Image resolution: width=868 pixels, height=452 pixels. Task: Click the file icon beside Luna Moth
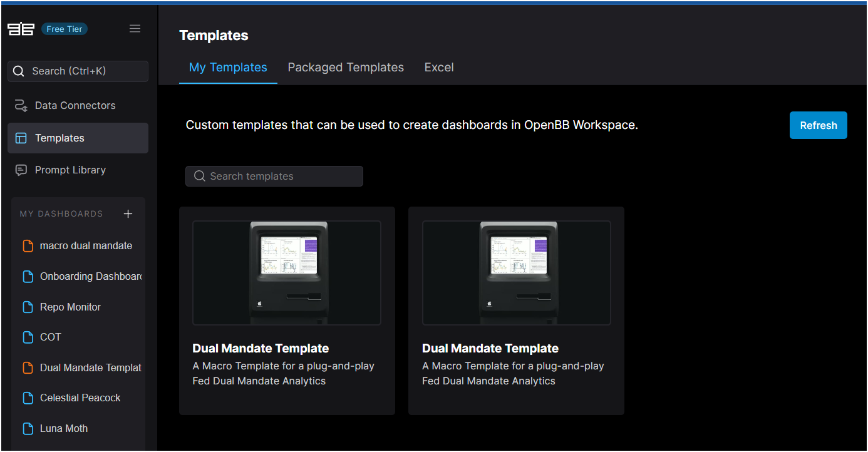[x=28, y=429]
